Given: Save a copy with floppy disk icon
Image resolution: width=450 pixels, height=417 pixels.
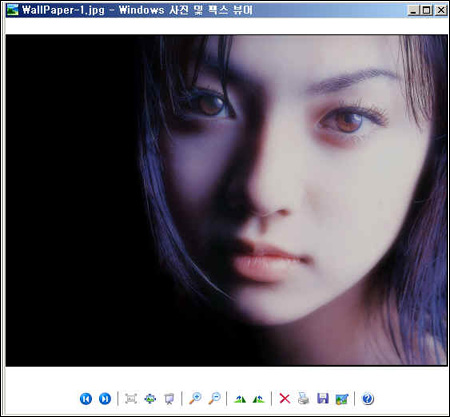Looking at the screenshot, I should 323,398.
